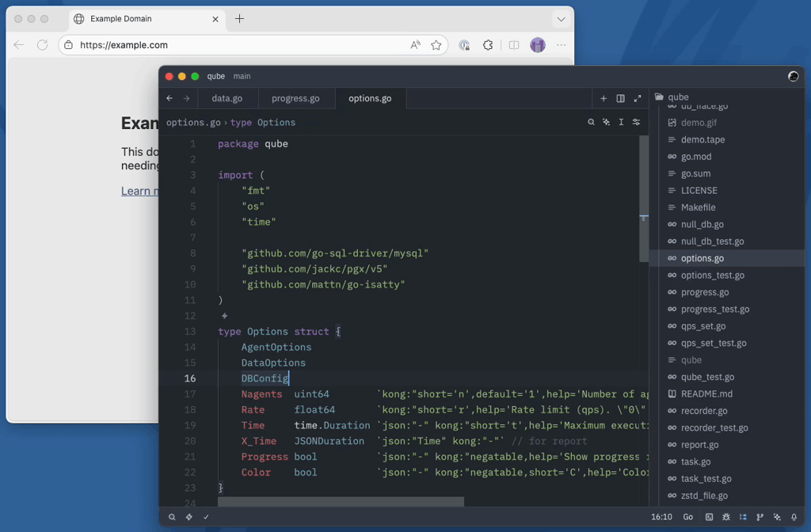This screenshot has width=811, height=532.
Task: Toggle the agent panel sparkle icon in status bar
Action: [x=777, y=516]
